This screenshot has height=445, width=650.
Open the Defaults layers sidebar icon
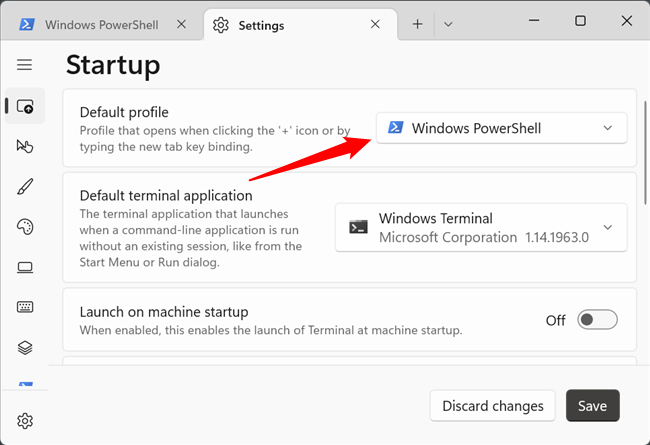click(25, 347)
